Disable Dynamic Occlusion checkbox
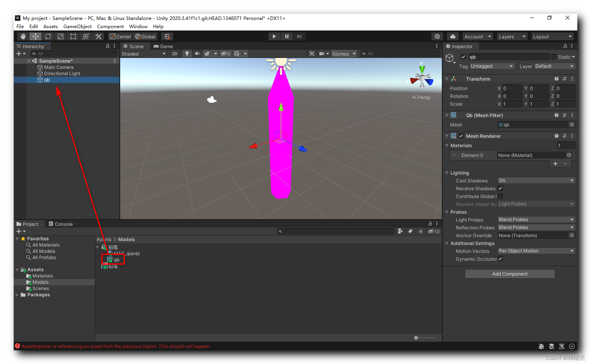591x364 pixels. (x=500, y=259)
